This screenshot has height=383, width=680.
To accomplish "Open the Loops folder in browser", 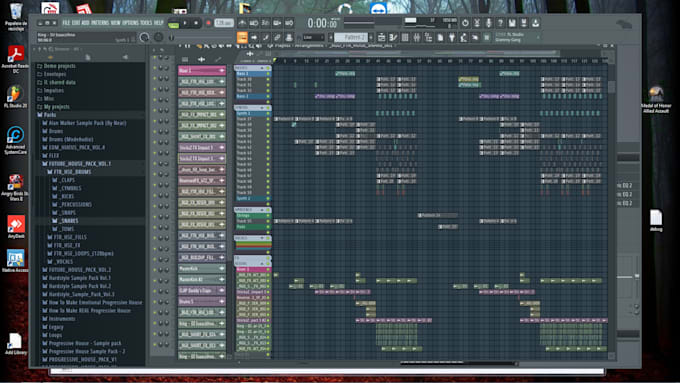I will coord(55,335).
